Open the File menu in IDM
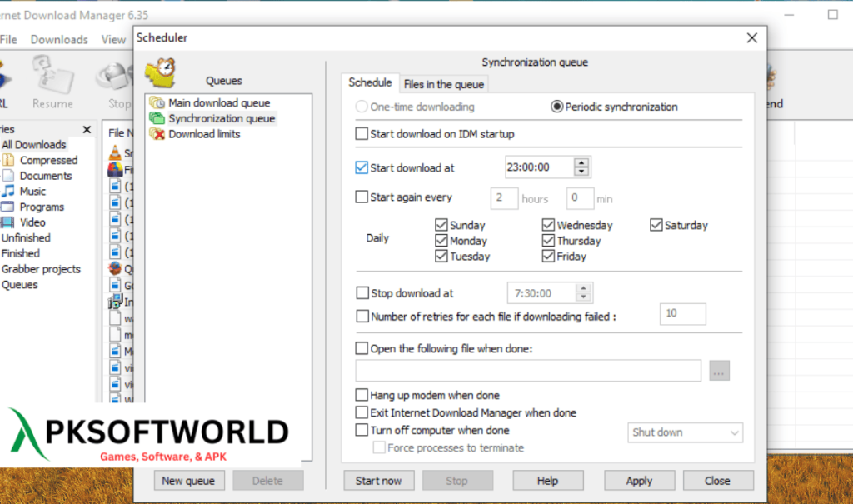 pyautogui.click(x=8, y=40)
